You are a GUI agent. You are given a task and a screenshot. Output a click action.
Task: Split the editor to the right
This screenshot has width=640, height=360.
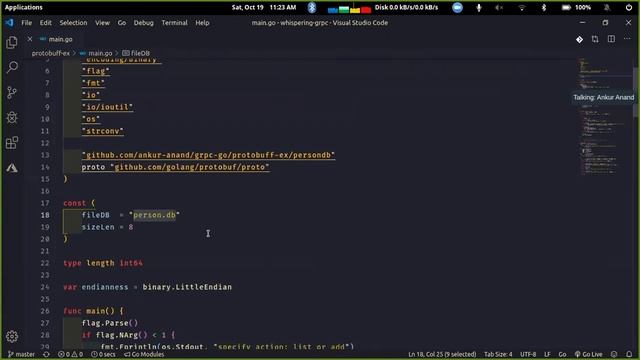coord(611,39)
